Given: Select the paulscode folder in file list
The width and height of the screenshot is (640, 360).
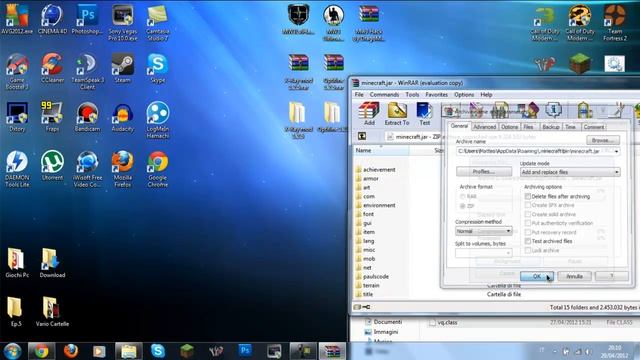Looking at the screenshot, I should pyautogui.click(x=372, y=276).
